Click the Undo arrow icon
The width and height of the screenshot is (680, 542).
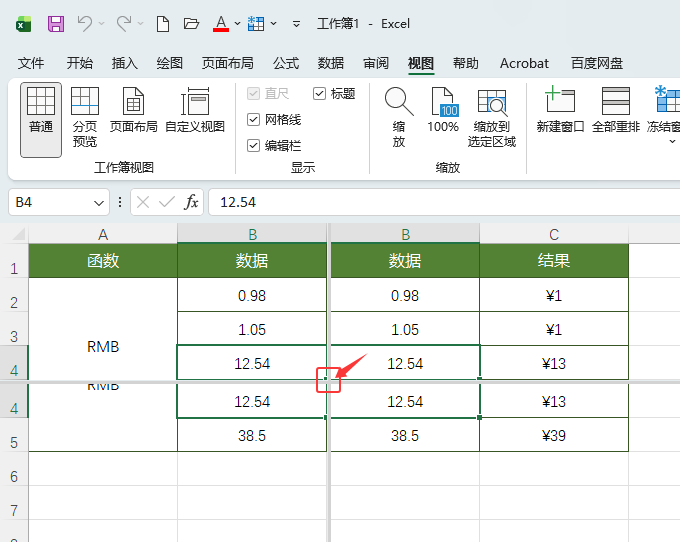point(85,23)
